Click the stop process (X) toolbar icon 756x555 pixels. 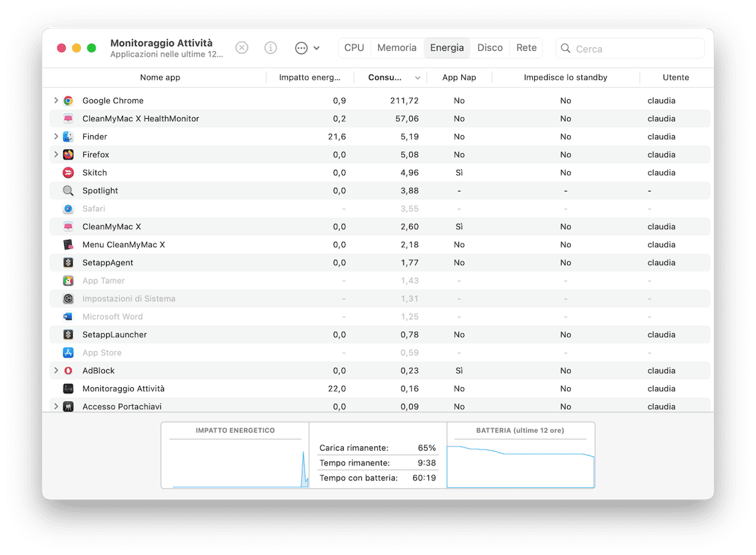pos(242,48)
